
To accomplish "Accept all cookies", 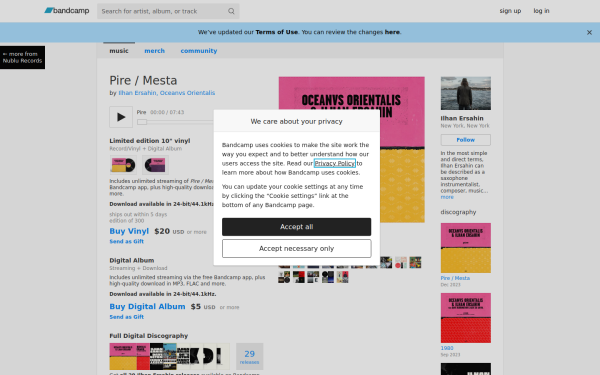I will (297, 227).
